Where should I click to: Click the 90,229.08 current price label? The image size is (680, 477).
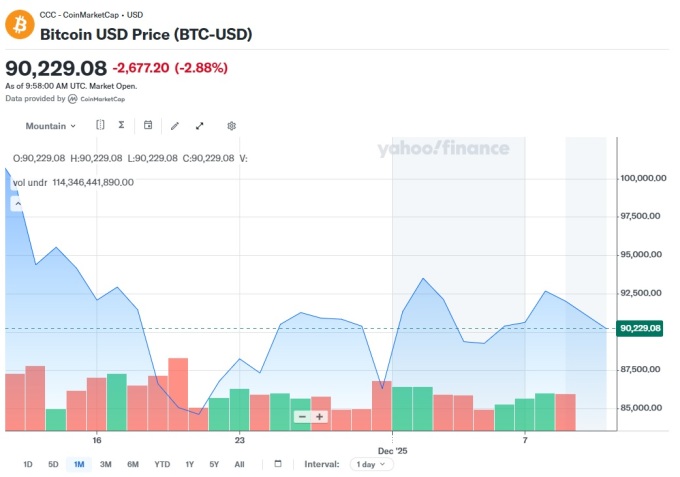pos(642,328)
